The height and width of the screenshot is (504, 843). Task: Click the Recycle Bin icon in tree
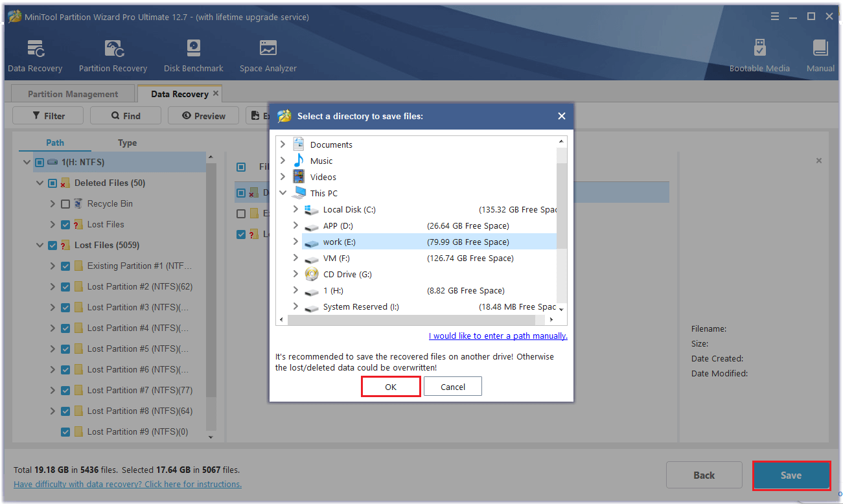click(79, 203)
